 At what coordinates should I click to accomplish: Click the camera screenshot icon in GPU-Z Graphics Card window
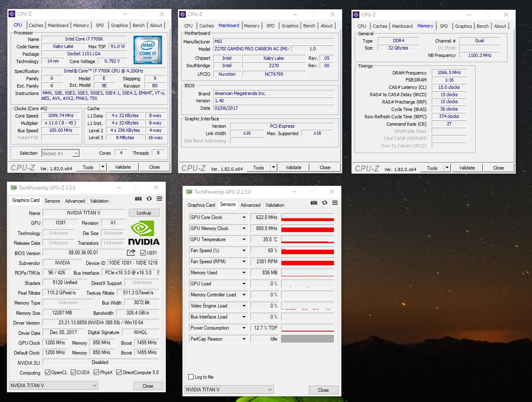click(138, 199)
